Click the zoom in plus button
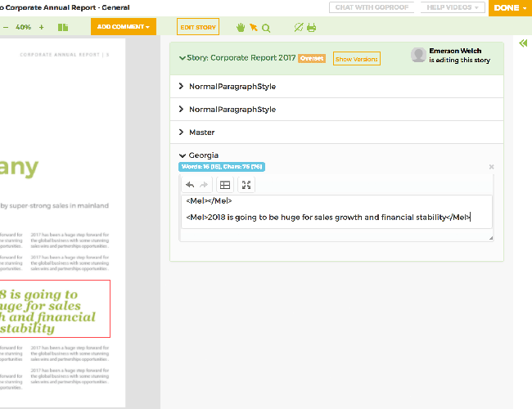 pyautogui.click(x=42, y=27)
